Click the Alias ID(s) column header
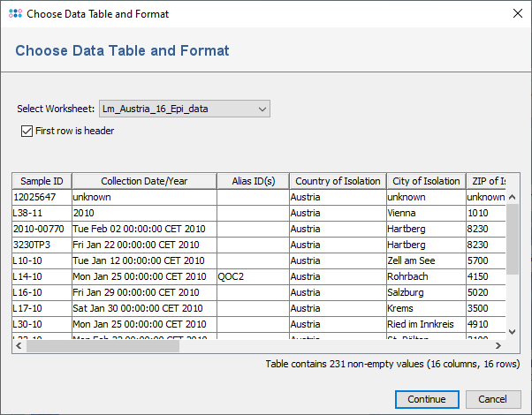This screenshot has width=532, height=415. [253, 181]
